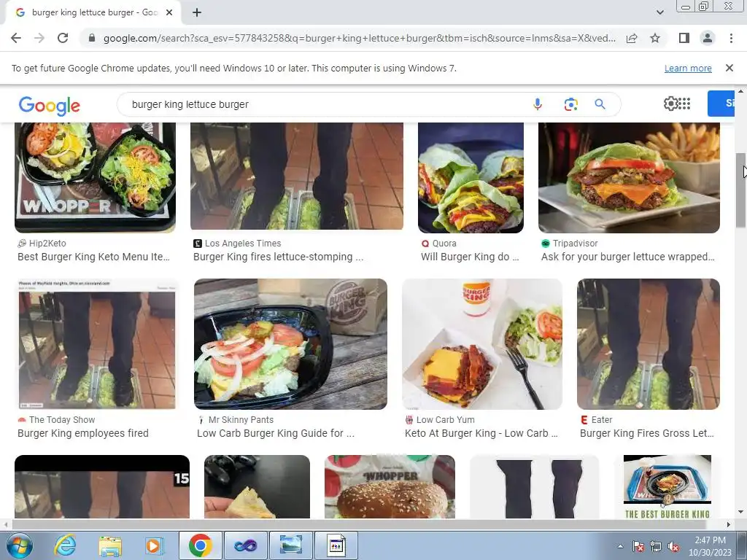Screen dimensions: 747x560
Task: Click 'Best Burger King Keto Menu Ite...' link
Action: click(x=93, y=257)
